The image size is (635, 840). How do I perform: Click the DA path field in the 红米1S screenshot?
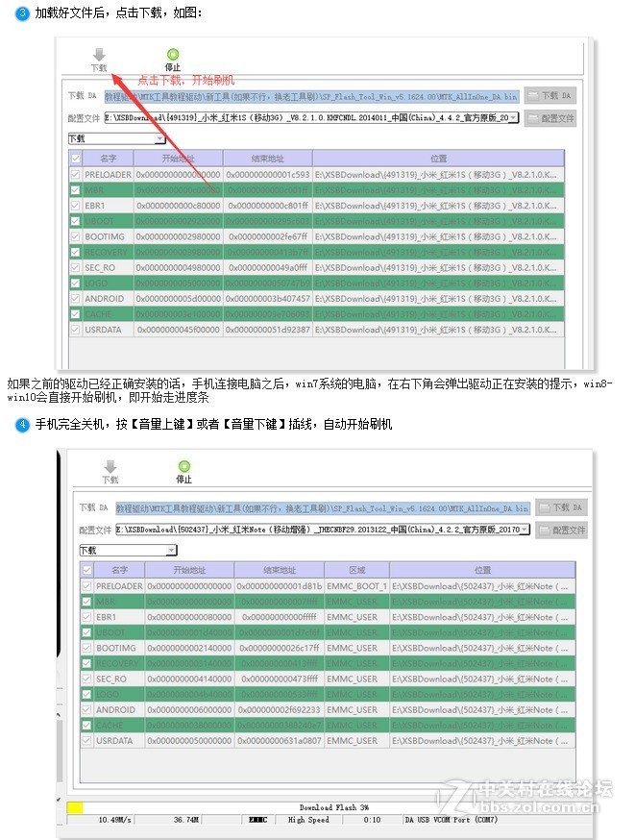311,96
